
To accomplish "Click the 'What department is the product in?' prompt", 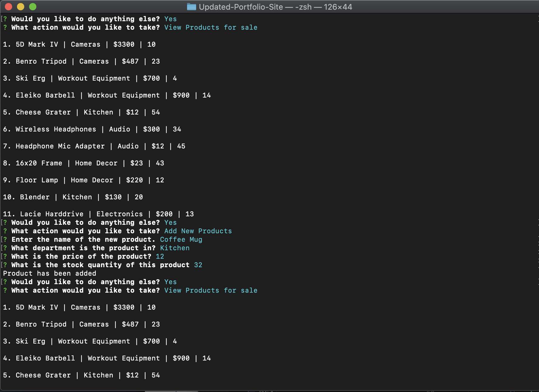I will click(83, 248).
